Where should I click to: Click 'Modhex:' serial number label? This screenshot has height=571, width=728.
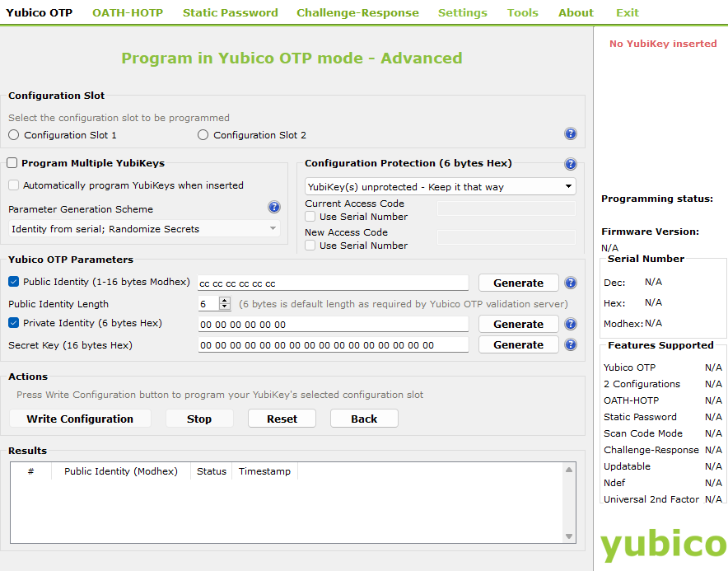(x=623, y=323)
